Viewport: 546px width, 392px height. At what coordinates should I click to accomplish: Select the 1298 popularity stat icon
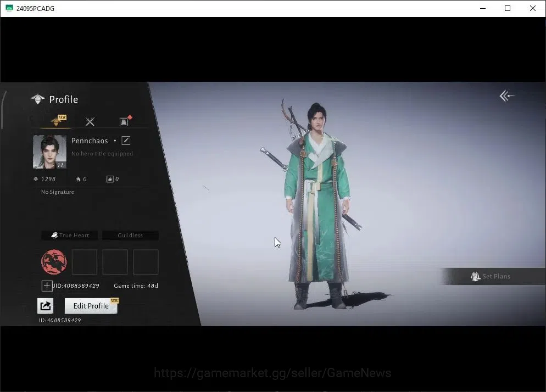click(x=36, y=179)
